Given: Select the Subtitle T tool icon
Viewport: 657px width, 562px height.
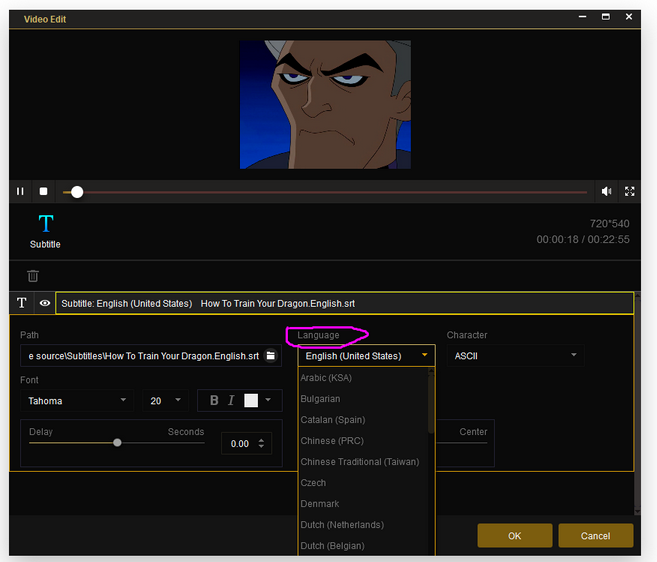Looking at the screenshot, I should pyautogui.click(x=45, y=223).
